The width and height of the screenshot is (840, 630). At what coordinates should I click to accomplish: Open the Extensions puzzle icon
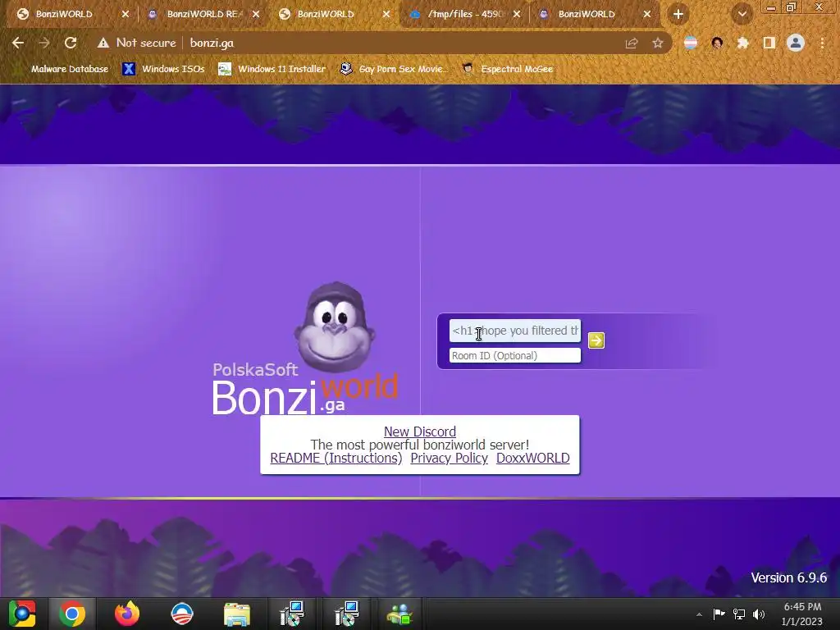(743, 43)
